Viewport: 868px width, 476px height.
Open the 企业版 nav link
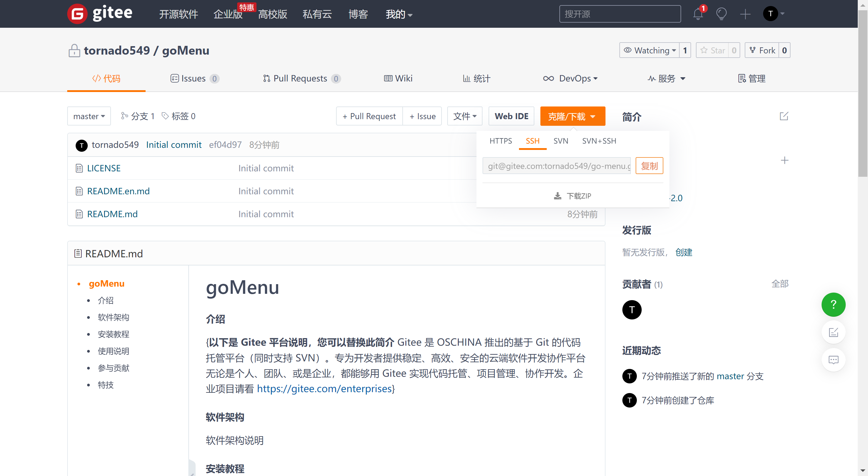(x=228, y=14)
